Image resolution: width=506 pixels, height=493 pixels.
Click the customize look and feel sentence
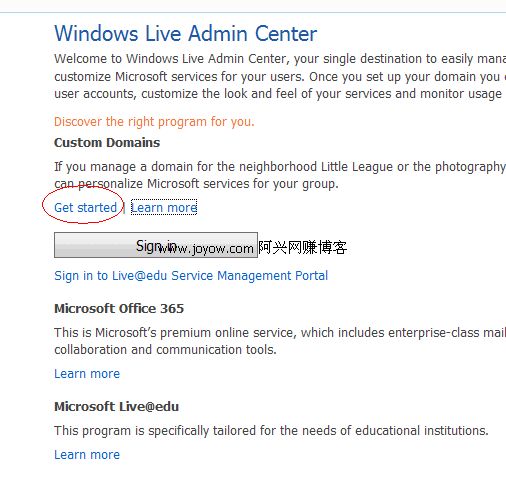click(278, 94)
